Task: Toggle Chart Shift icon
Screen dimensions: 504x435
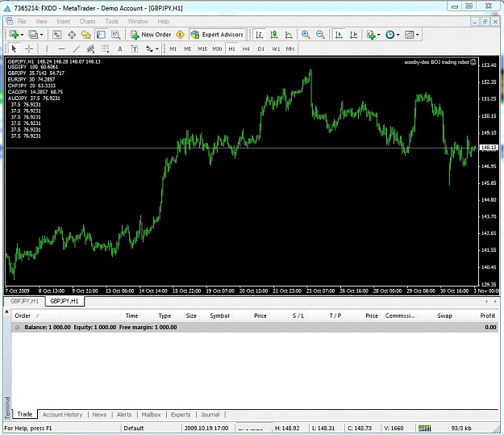Action: pyautogui.click(x=353, y=35)
